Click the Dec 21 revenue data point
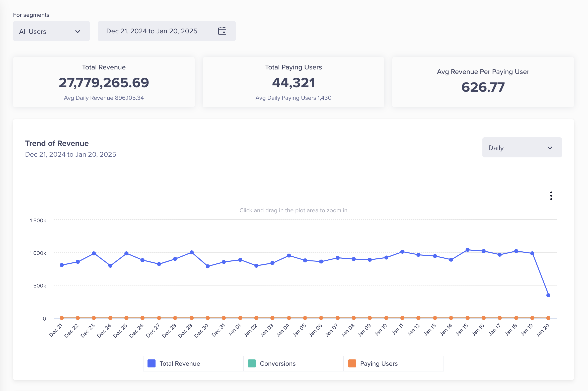This screenshot has width=588, height=391. [x=62, y=265]
